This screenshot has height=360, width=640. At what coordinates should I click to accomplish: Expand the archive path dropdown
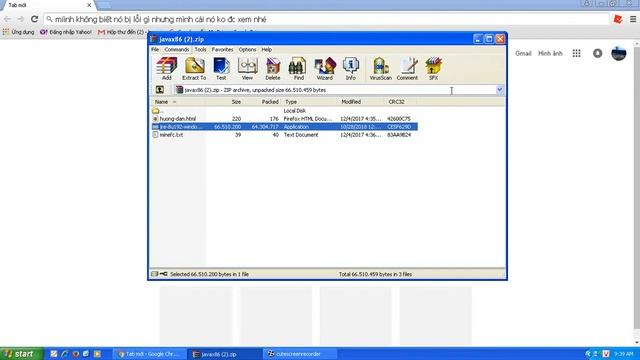pos(500,90)
